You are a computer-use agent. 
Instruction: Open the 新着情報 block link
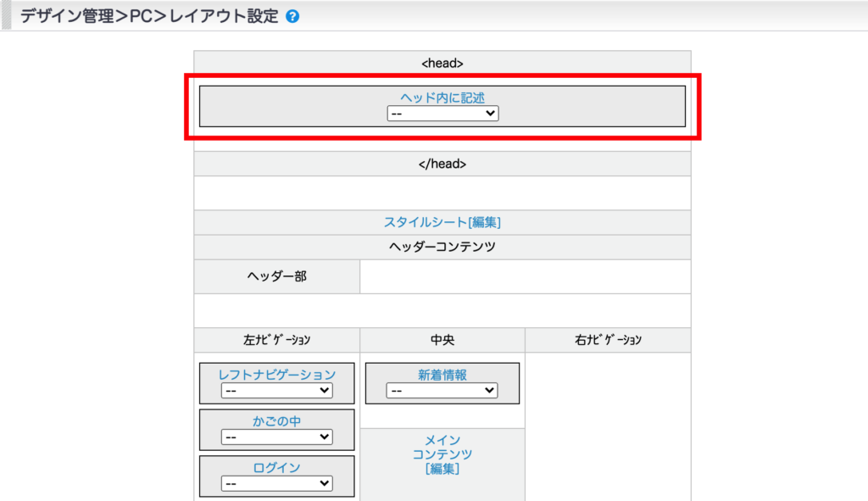click(x=442, y=375)
